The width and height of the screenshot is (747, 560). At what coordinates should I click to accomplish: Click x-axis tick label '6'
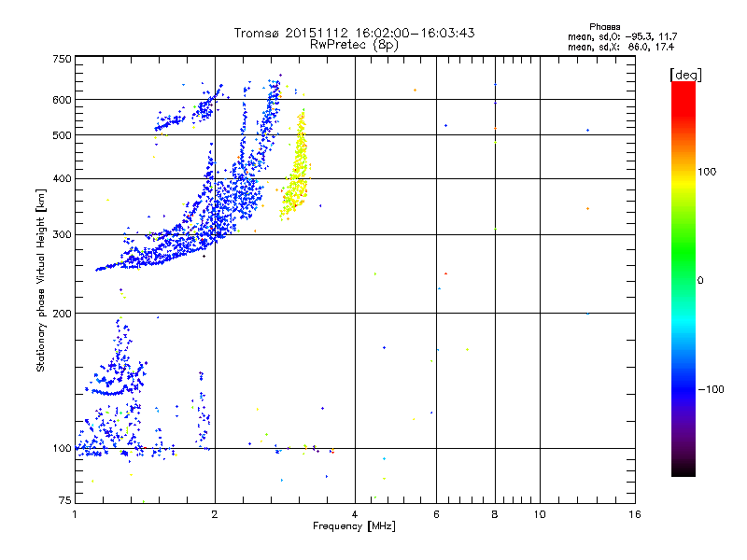(436, 514)
